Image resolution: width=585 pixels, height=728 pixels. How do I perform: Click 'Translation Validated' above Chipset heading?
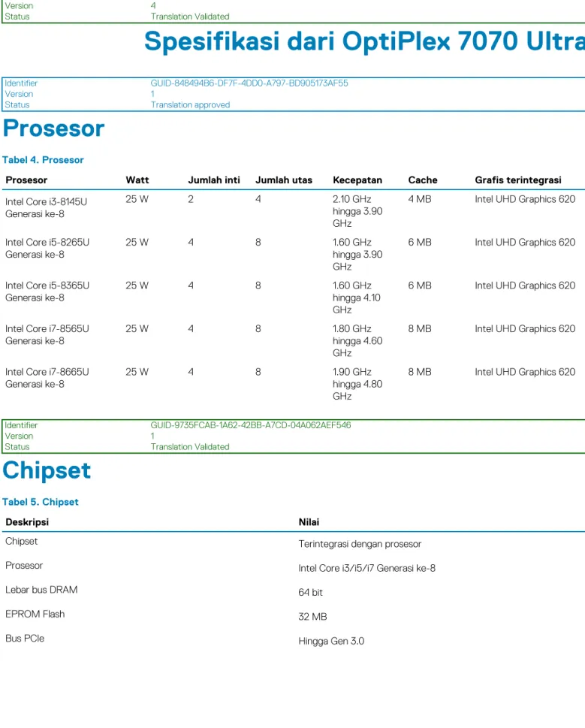(190, 447)
